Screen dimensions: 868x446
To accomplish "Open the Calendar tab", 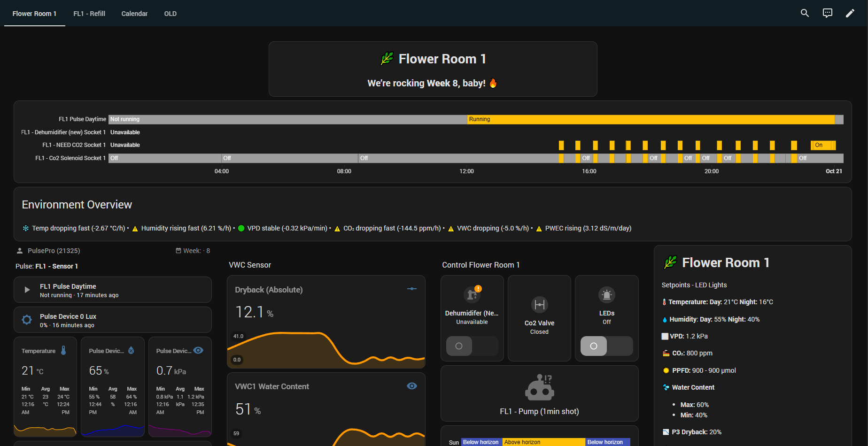I will click(x=134, y=14).
